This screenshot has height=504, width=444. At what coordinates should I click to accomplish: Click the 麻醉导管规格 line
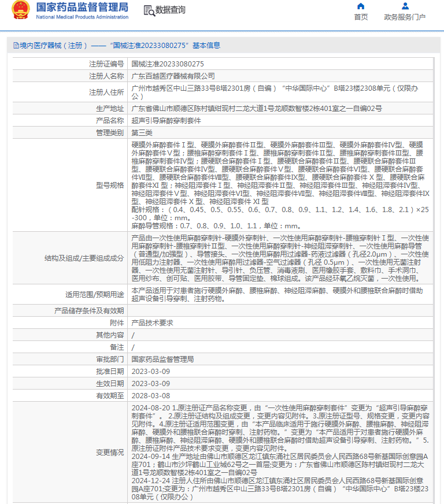[216, 226]
